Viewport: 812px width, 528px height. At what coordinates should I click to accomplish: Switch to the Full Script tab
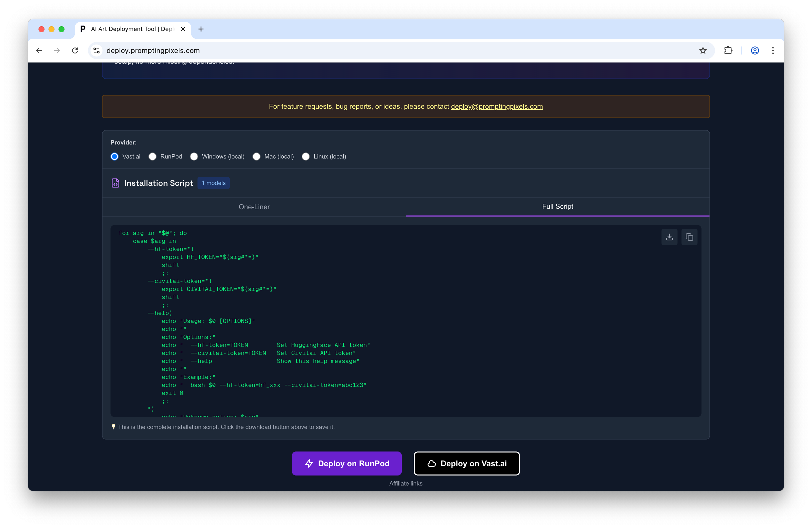[x=557, y=206]
